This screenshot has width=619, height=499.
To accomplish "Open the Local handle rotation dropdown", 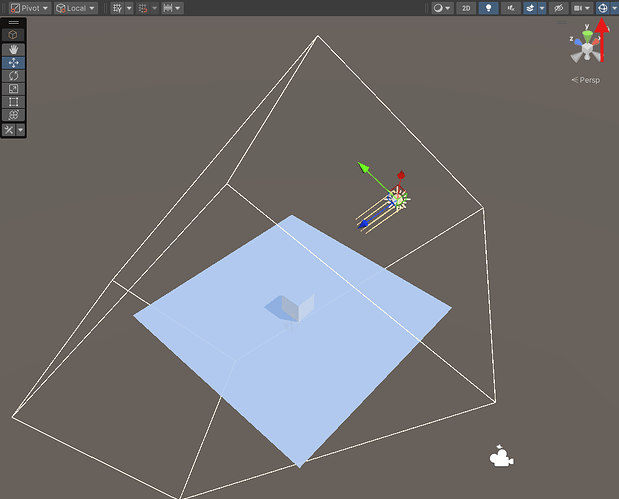I will coord(76,8).
